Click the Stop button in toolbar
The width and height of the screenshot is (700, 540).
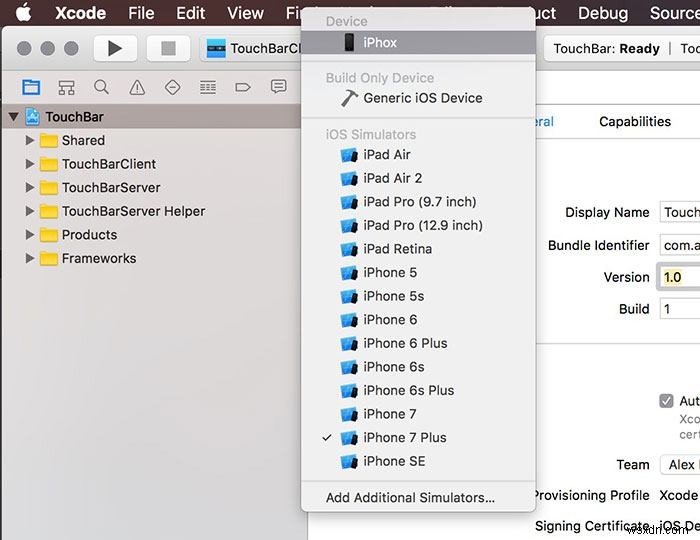(x=168, y=48)
